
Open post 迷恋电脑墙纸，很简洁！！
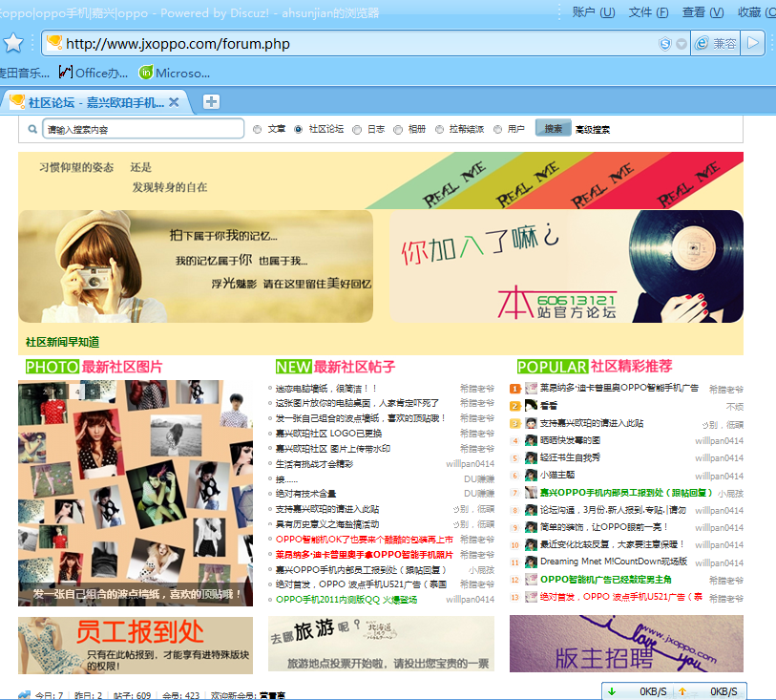326,389
